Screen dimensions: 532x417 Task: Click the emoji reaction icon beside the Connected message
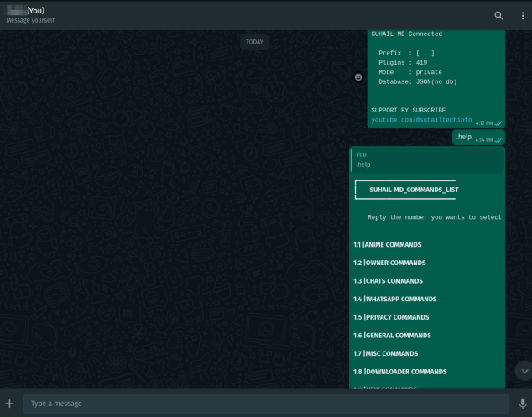point(358,77)
